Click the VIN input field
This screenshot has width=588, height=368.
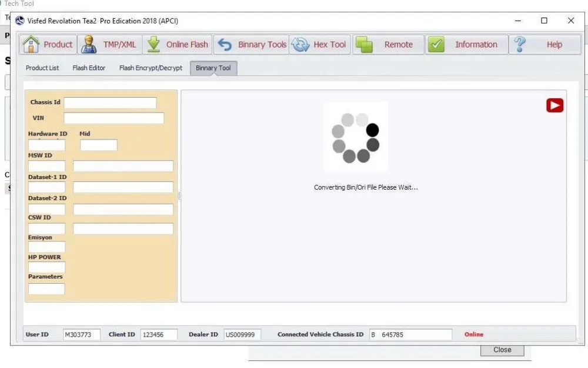(114, 118)
